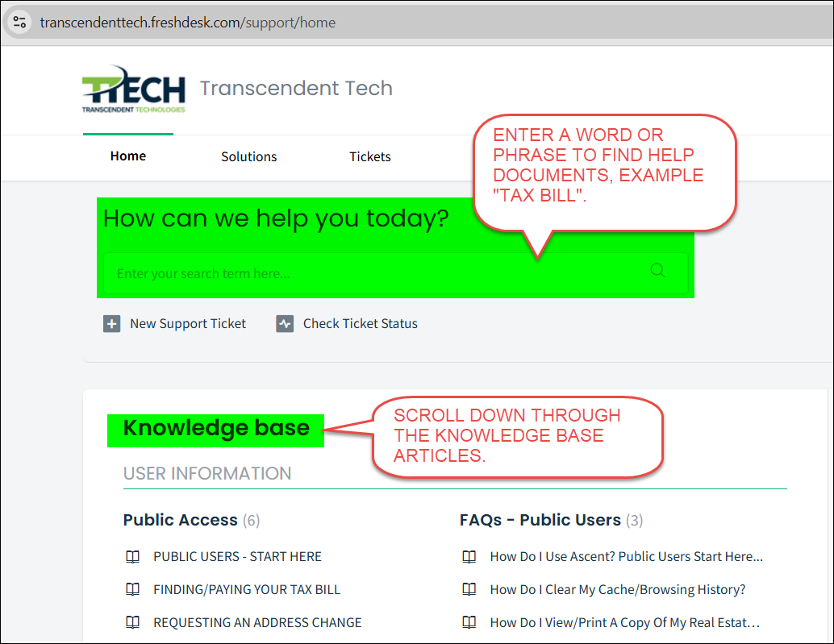The height and width of the screenshot is (644, 834).
Task: Click book icon beside REQUESTING AN ADDRESS CHANGE
Action: (132, 622)
